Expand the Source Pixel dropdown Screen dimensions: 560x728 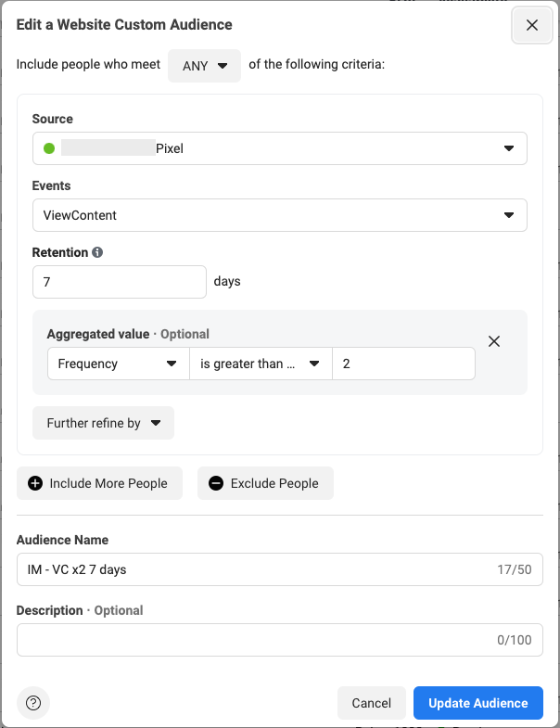click(x=279, y=148)
